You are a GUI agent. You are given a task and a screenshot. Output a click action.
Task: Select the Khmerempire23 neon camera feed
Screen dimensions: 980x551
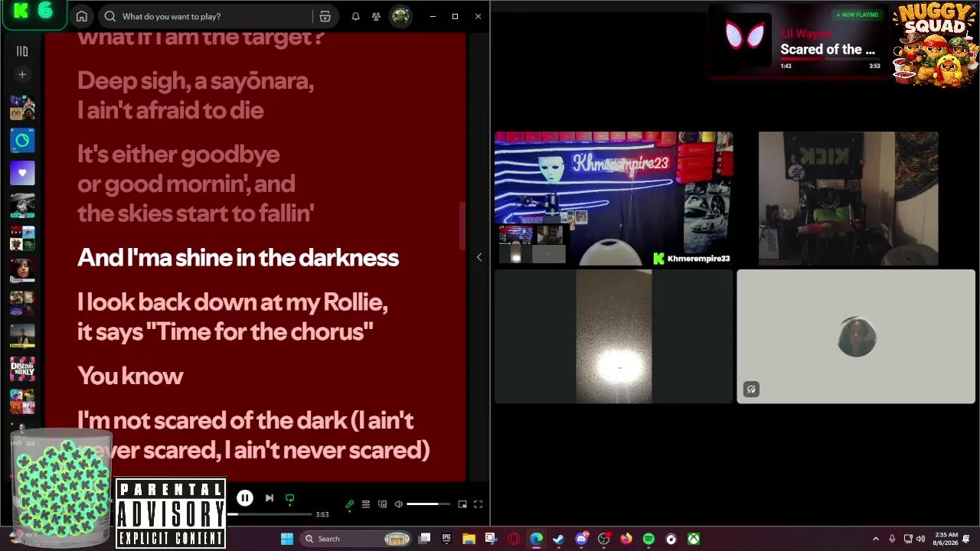tap(613, 198)
